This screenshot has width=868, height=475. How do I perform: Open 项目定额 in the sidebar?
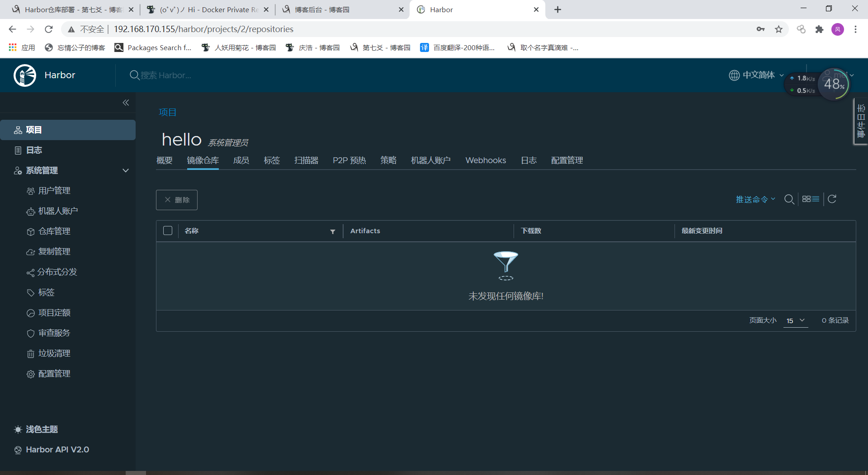pyautogui.click(x=48, y=313)
